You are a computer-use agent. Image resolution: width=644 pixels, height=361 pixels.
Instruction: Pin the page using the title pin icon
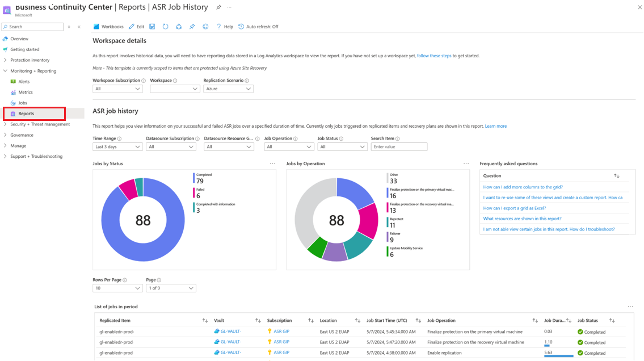click(218, 7)
